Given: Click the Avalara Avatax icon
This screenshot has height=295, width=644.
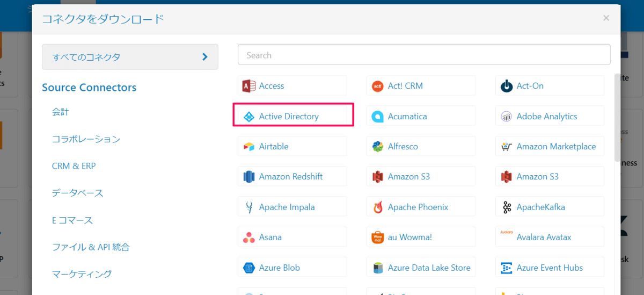Looking at the screenshot, I should click(x=507, y=233).
